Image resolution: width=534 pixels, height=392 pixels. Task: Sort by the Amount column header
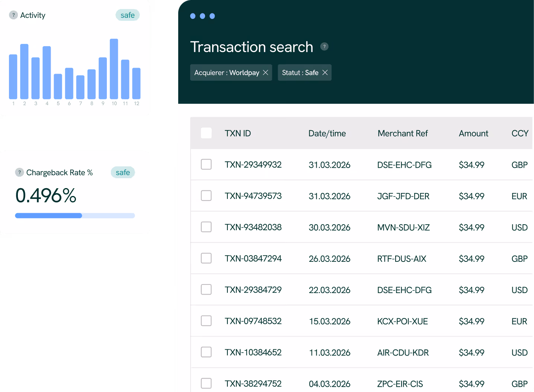coord(473,134)
